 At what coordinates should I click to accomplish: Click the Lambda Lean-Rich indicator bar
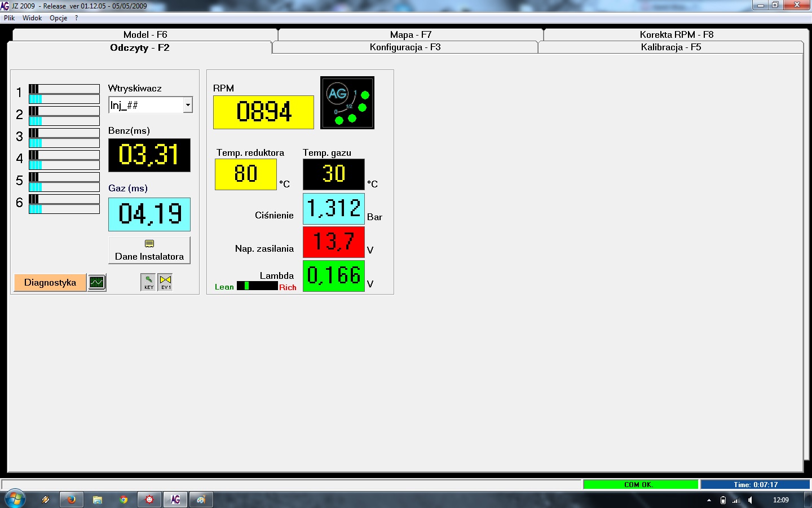pyautogui.click(x=257, y=286)
